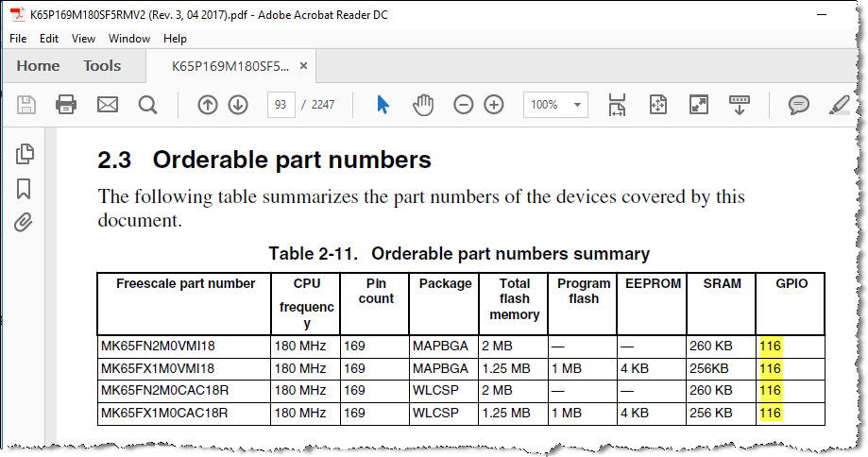Toggle the Page Thumbnails panel

click(x=25, y=153)
